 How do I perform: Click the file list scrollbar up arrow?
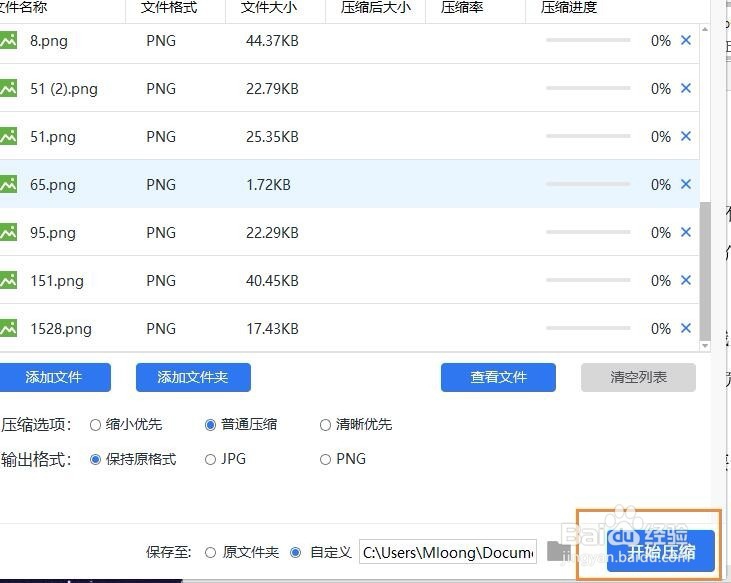[x=705, y=29]
